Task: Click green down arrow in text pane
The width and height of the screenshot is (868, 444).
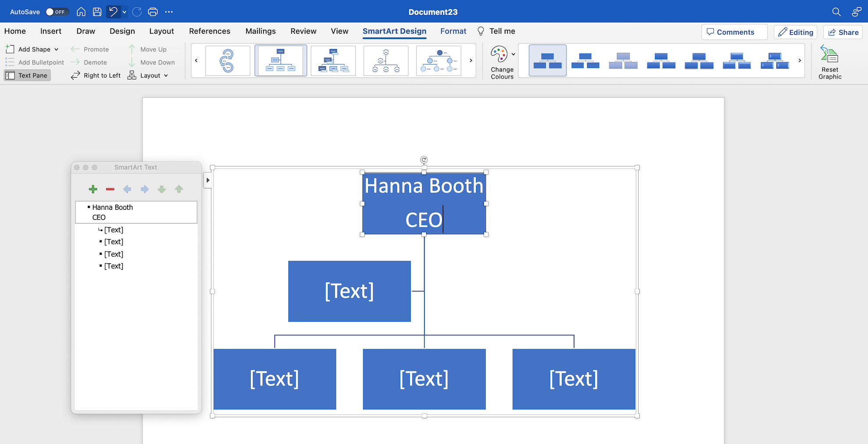Action: pos(162,189)
